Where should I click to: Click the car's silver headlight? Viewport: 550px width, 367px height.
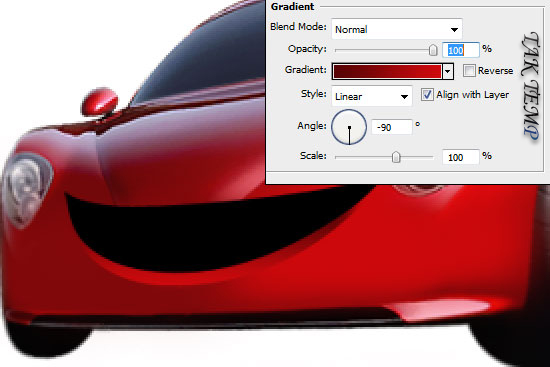point(27,189)
